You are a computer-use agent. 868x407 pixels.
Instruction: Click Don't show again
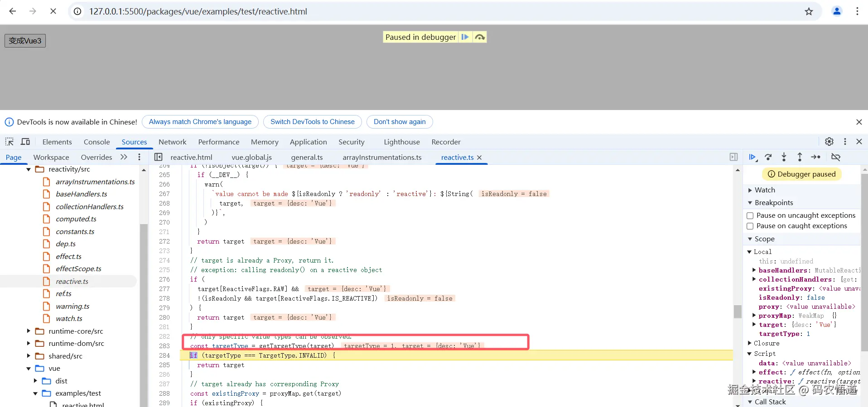[400, 122]
